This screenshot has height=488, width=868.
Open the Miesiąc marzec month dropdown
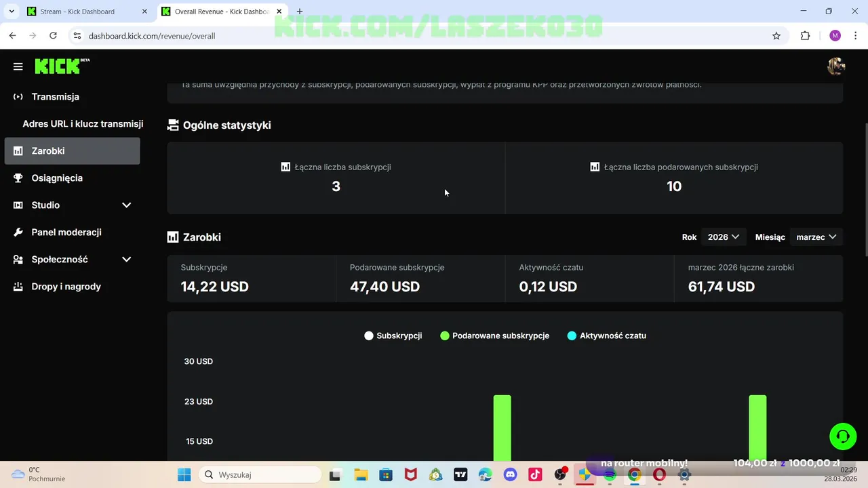[816, 237]
